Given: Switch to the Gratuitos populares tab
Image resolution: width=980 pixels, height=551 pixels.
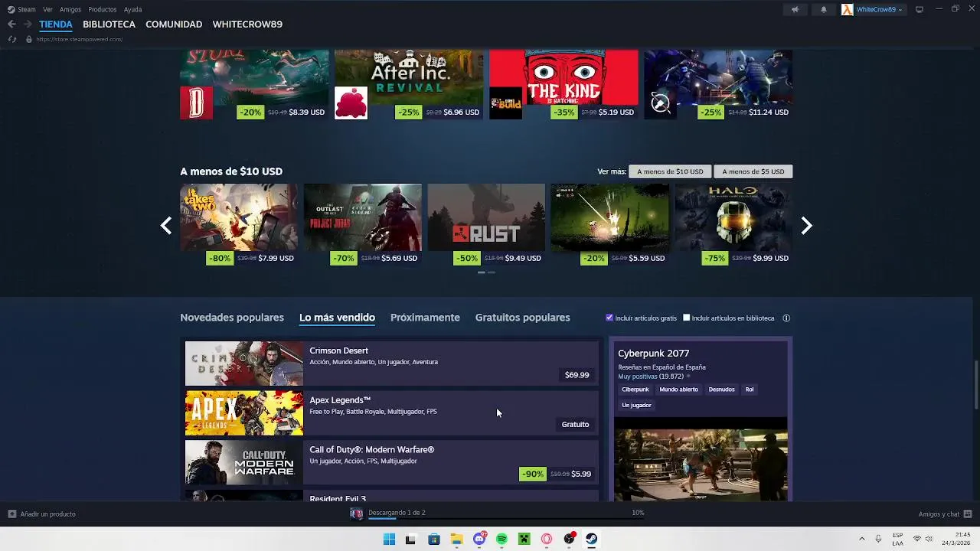Looking at the screenshot, I should pyautogui.click(x=522, y=318).
